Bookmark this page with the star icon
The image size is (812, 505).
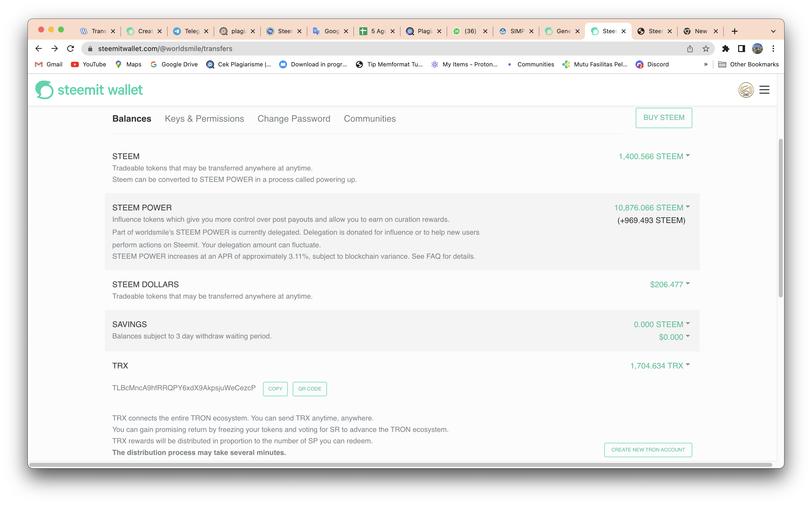tap(706, 49)
